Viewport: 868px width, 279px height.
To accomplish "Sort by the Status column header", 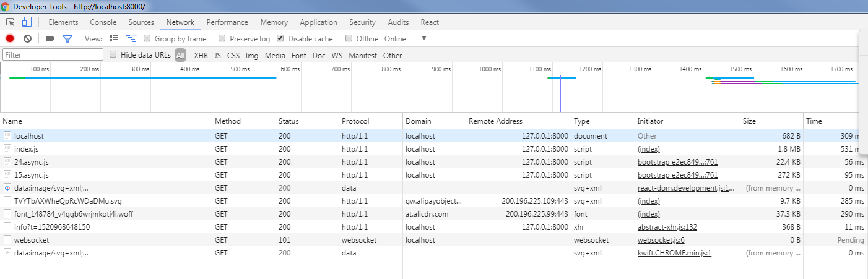I will 307,121.
